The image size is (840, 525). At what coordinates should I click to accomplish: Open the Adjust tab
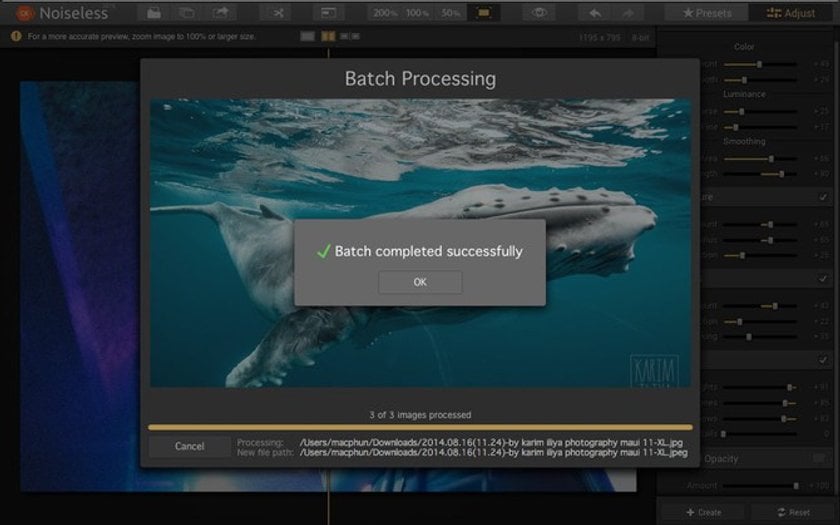coord(791,13)
